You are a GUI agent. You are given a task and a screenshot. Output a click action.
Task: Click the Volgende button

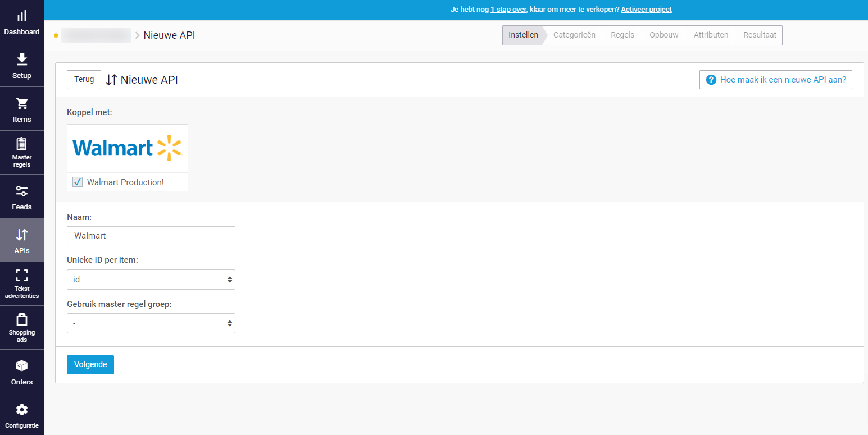[90, 364]
